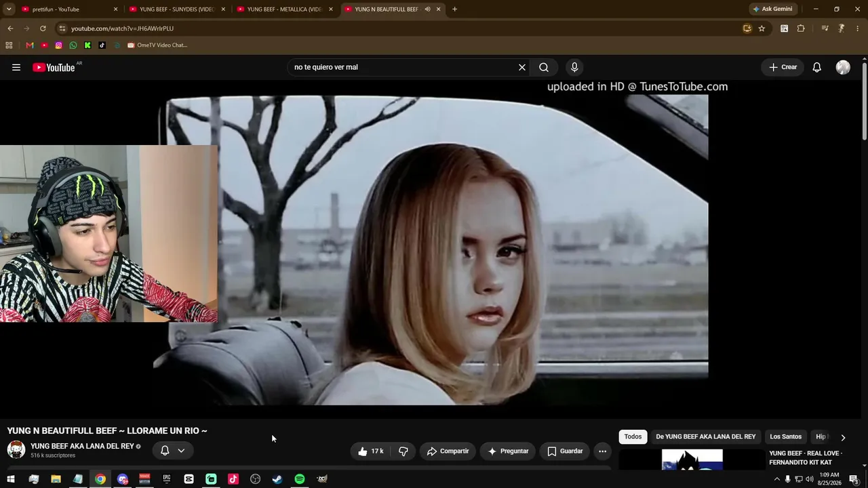Viewport: 868px width, 488px height.
Task: Open a new browser tab
Action: tap(454, 9)
